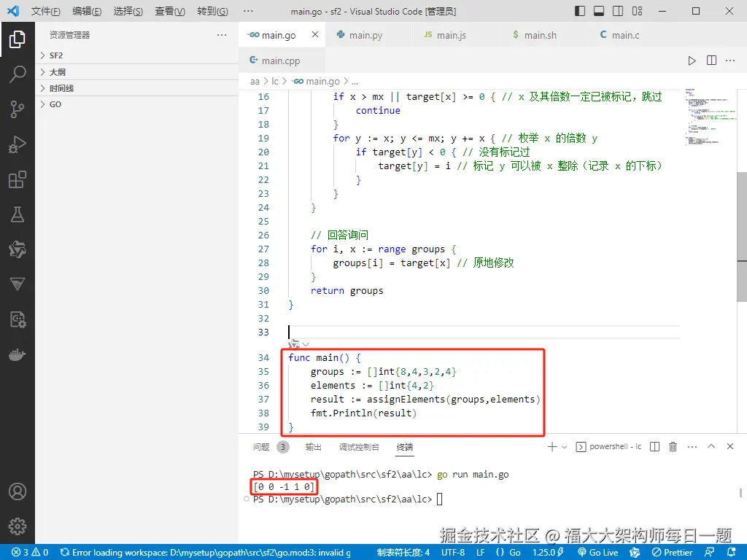
Task: Kill the terminal with trash icon
Action: (673, 447)
